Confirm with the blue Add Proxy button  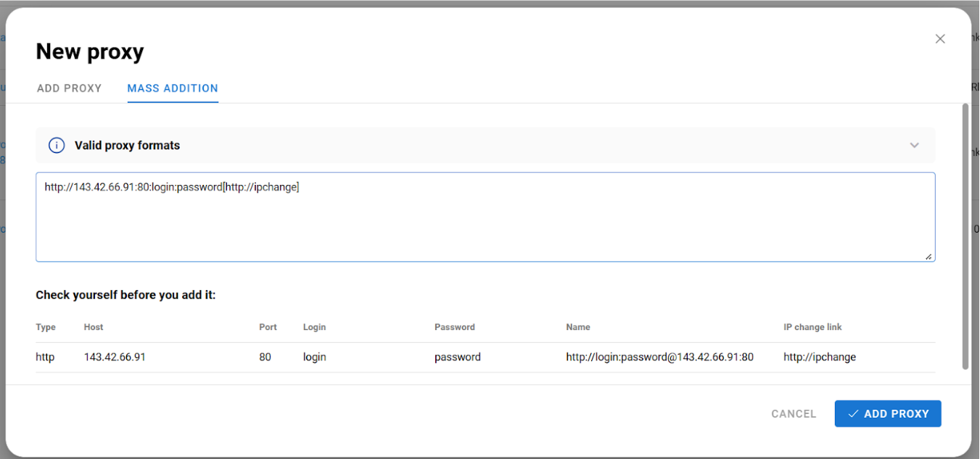pos(887,413)
